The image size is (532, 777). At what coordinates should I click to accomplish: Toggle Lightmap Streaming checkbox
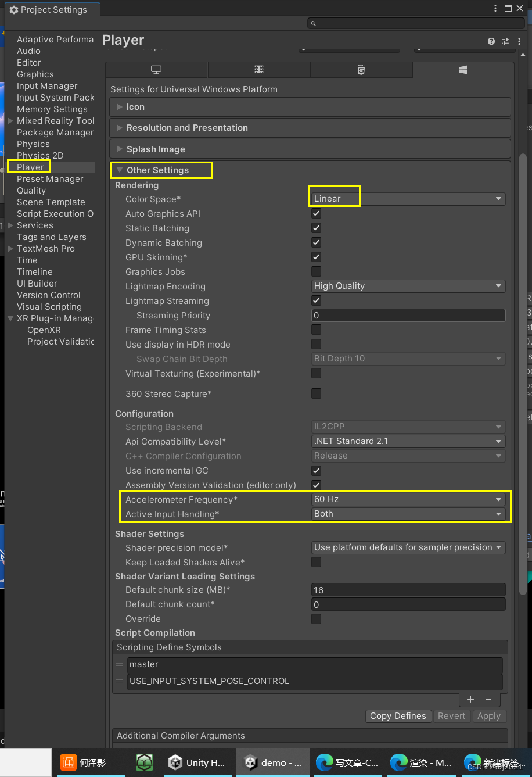[x=317, y=301]
